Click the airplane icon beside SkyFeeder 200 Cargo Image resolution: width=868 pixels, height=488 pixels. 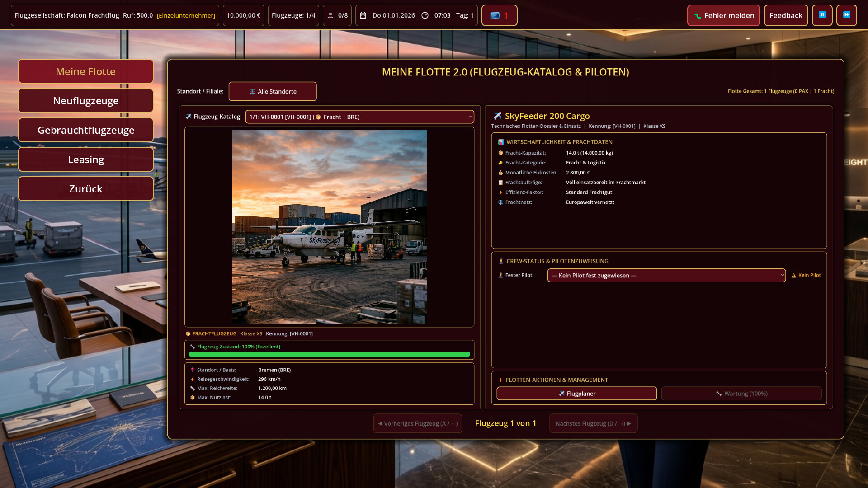coord(497,116)
